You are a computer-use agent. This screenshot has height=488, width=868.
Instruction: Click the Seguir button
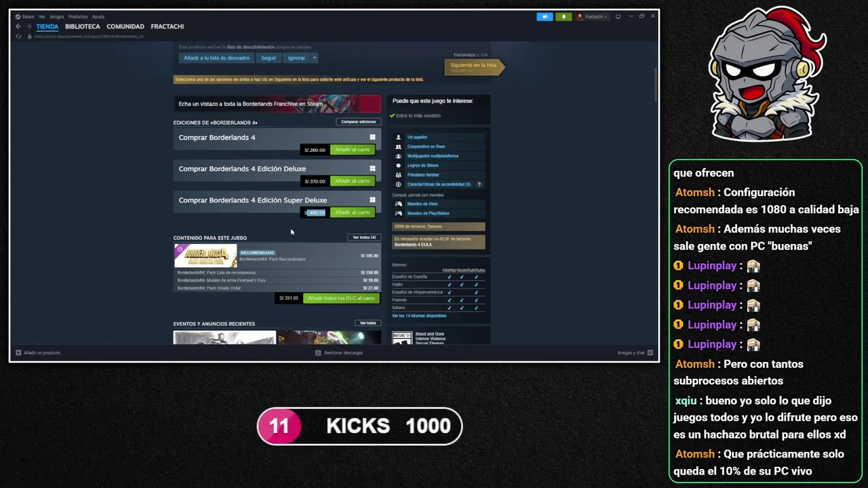(x=269, y=58)
